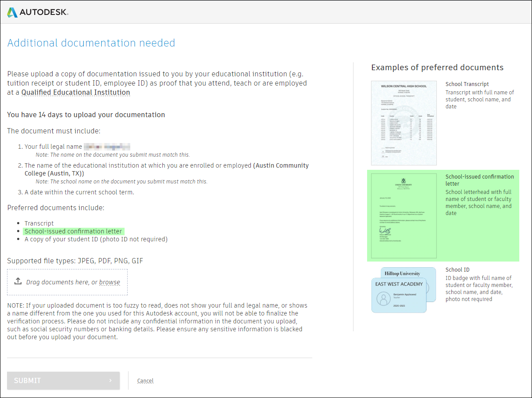Click the School ID example heading
This screenshot has width=532, height=398.
[x=457, y=270]
